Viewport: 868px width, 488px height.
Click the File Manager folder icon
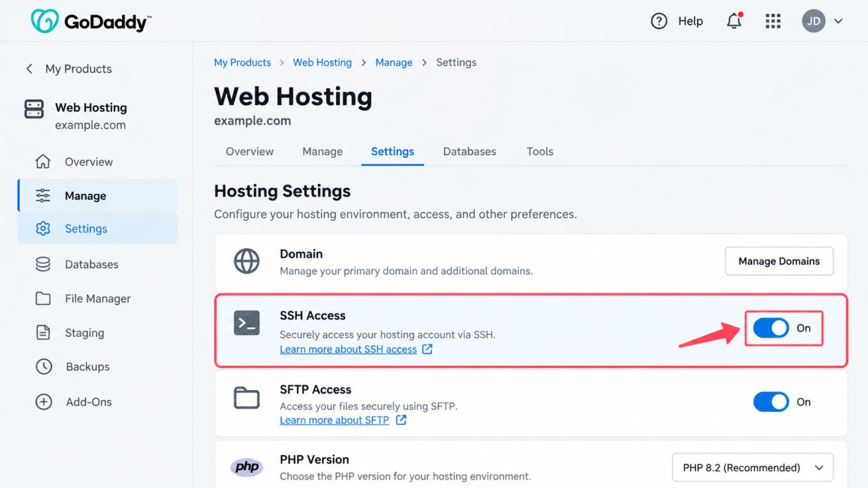[x=43, y=298]
